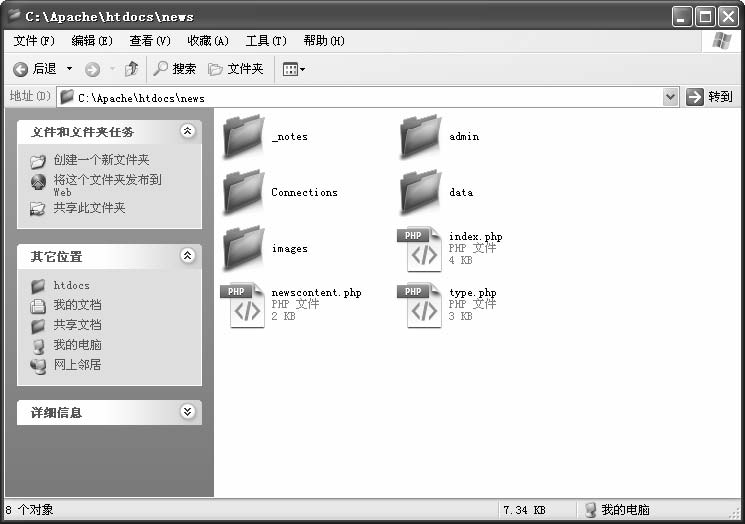Click the 网上邻居 network icon
This screenshot has width=745, height=524.
coord(38,366)
